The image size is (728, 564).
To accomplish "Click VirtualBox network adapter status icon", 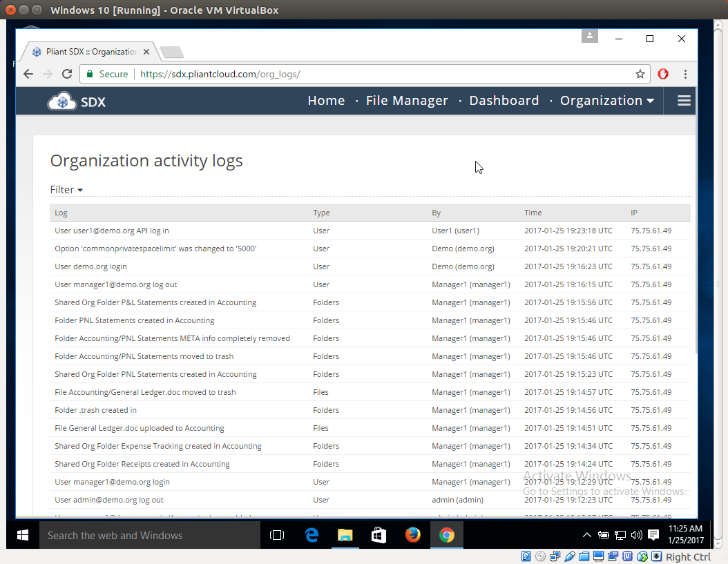I will tap(555, 556).
